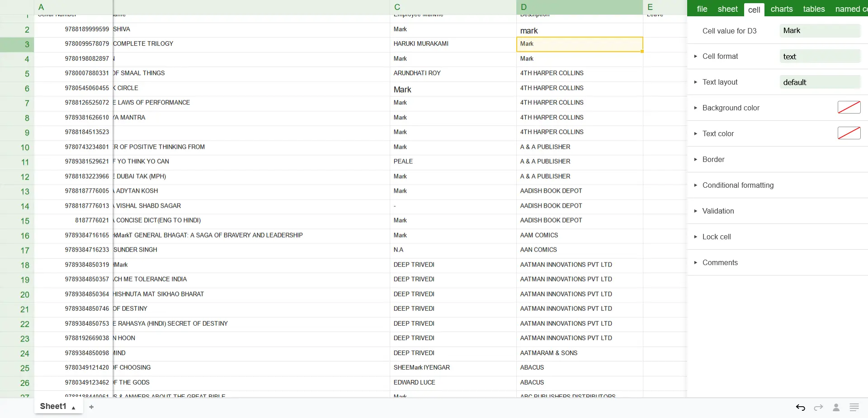The width and height of the screenshot is (868, 418).
Task: Switch to the tables tab
Action: coord(814,9)
